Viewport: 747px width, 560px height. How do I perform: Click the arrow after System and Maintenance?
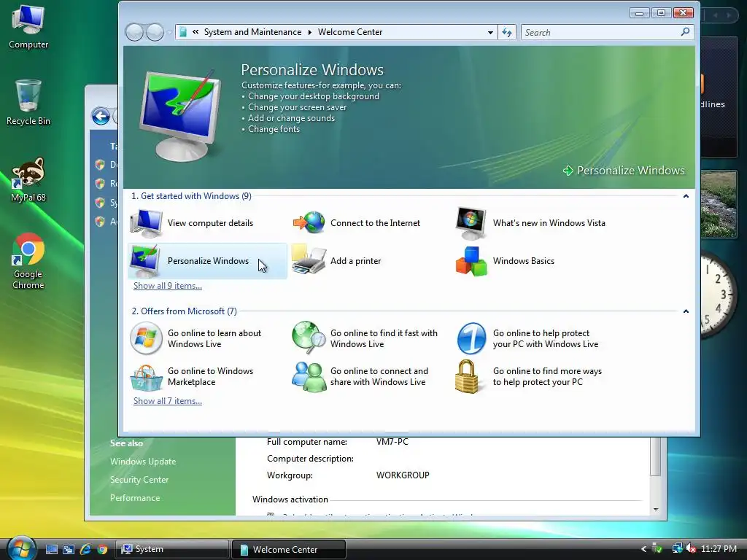point(309,32)
